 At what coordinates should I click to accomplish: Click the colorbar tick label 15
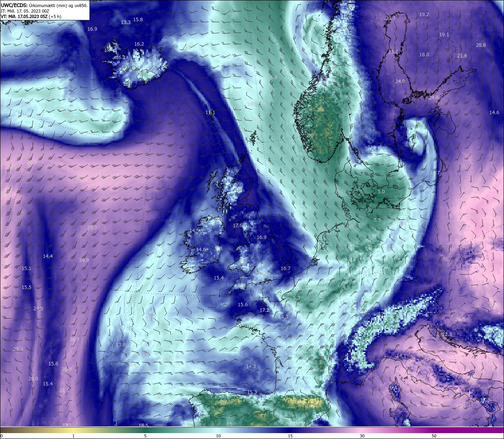click(x=290, y=436)
